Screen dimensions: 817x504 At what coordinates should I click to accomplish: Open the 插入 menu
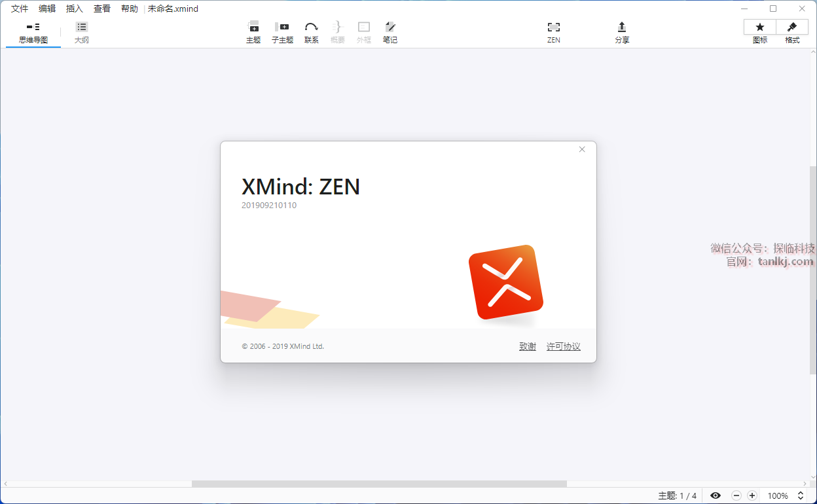click(x=75, y=9)
